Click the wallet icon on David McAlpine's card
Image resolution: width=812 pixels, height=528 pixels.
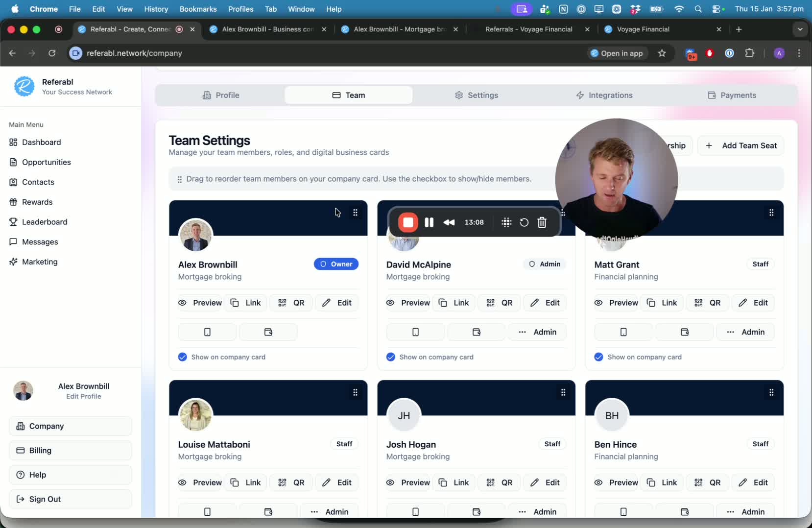(x=476, y=332)
